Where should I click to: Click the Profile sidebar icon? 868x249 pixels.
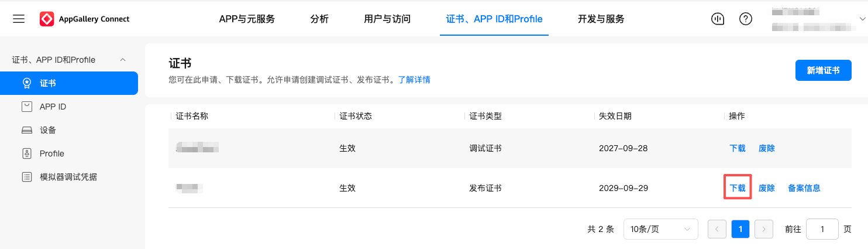click(x=26, y=154)
